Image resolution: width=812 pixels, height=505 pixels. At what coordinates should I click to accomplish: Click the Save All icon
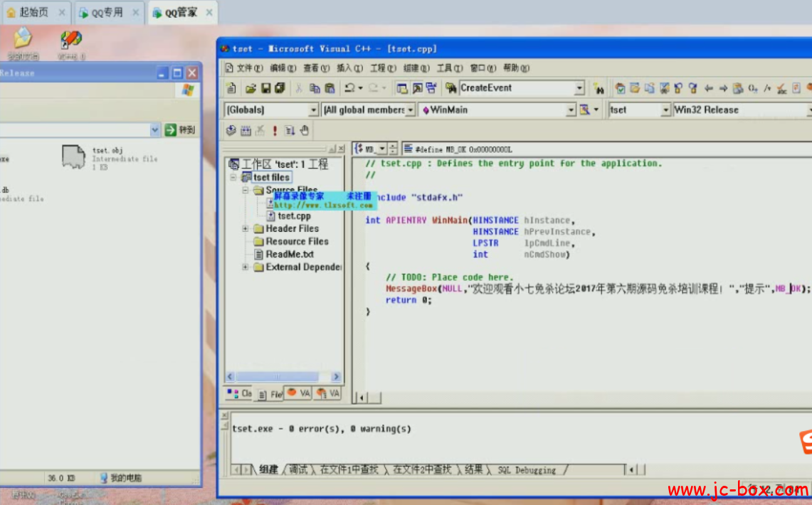pyautogui.click(x=280, y=88)
